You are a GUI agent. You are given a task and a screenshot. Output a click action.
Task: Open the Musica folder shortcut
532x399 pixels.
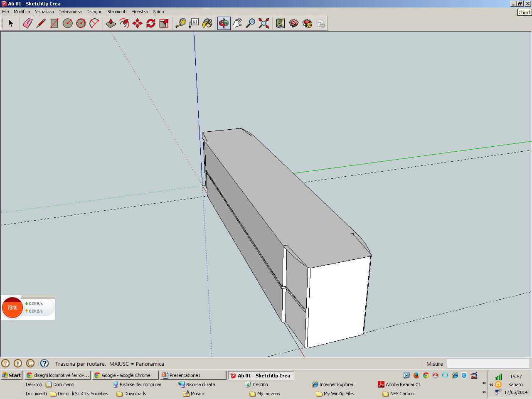(194, 394)
